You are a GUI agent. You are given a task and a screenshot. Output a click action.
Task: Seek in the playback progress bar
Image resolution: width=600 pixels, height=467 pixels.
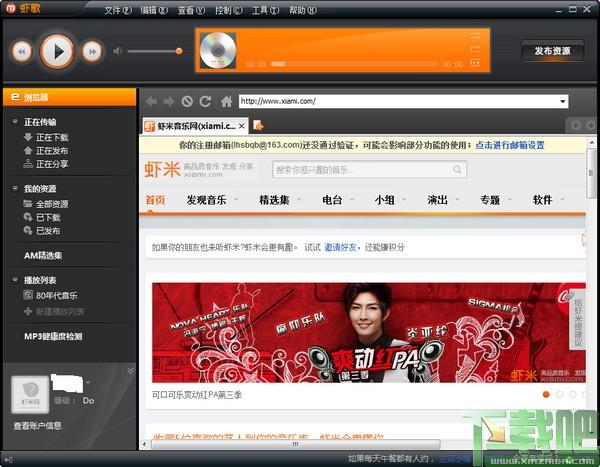pyautogui.click(x=354, y=64)
